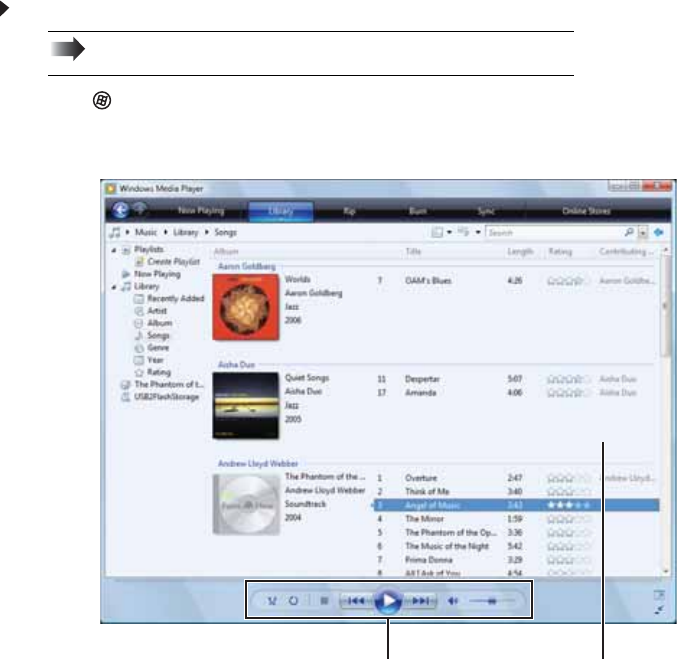Toggle shuffle mode
The image size is (678, 659).
(272, 601)
